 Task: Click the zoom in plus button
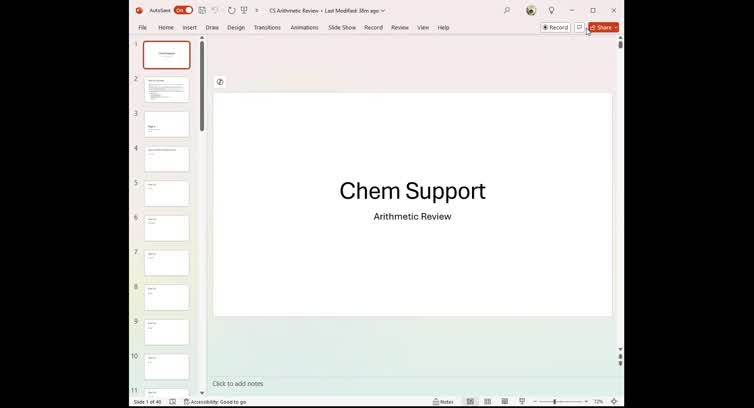pyautogui.click(x=586, y=401)
